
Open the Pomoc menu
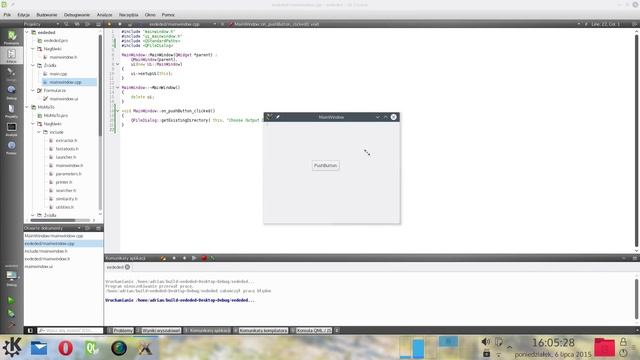(168, 15)
